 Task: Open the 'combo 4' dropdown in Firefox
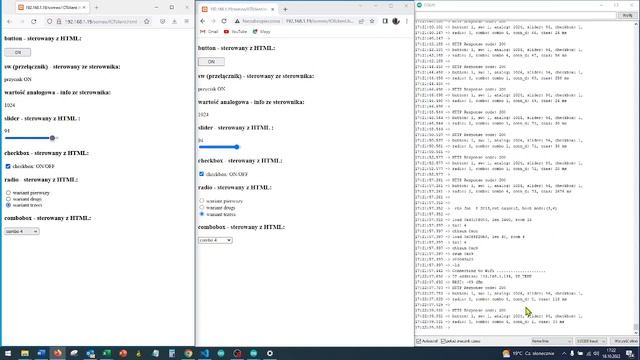[22, 231]
